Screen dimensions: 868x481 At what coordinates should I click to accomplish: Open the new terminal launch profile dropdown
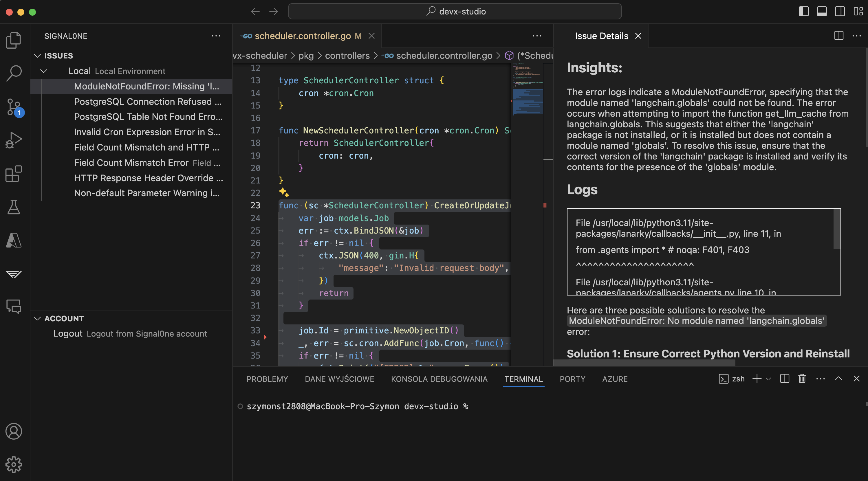click(x=769, y=379)
